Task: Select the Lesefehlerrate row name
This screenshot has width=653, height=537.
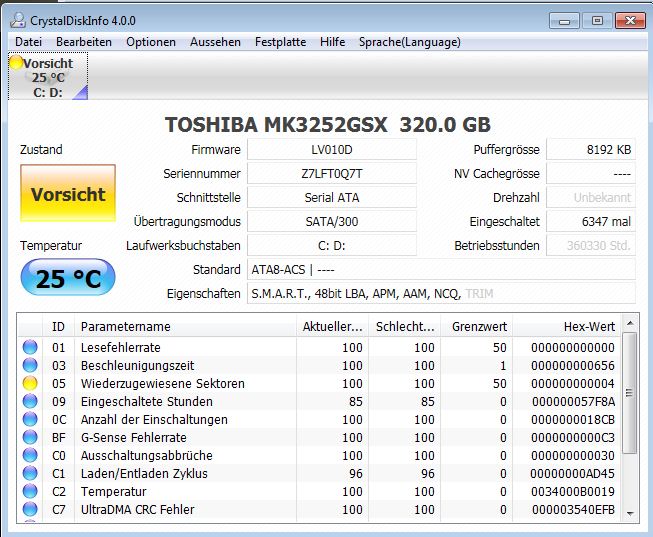Action: pyautogui.click(x=121, y=347)
